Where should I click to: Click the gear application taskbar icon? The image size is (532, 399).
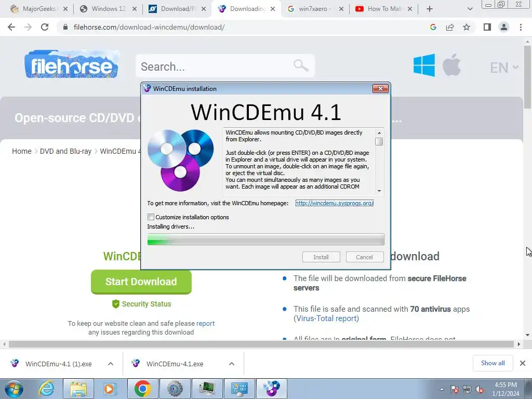175,389
